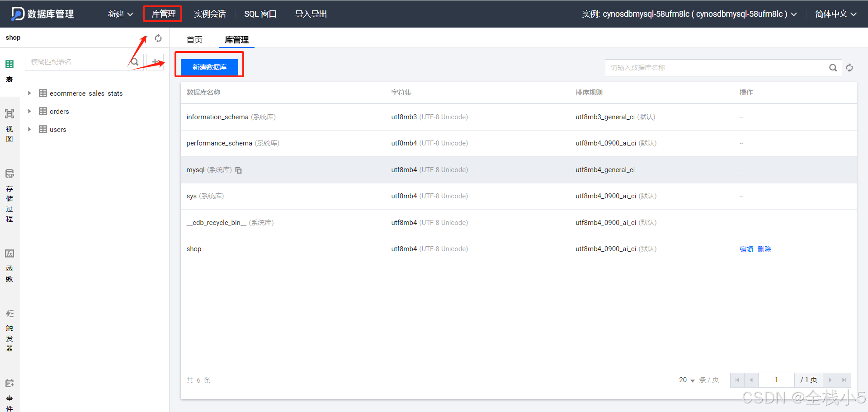Refresh the database list

click(x=849, y=68)
